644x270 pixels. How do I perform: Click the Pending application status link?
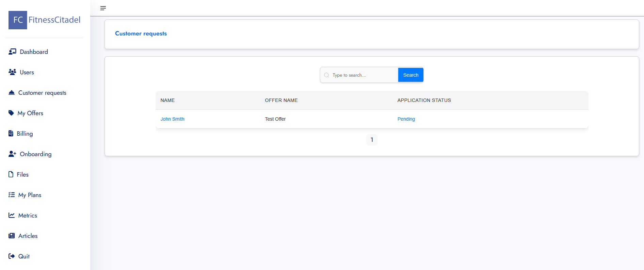(406, 119)
